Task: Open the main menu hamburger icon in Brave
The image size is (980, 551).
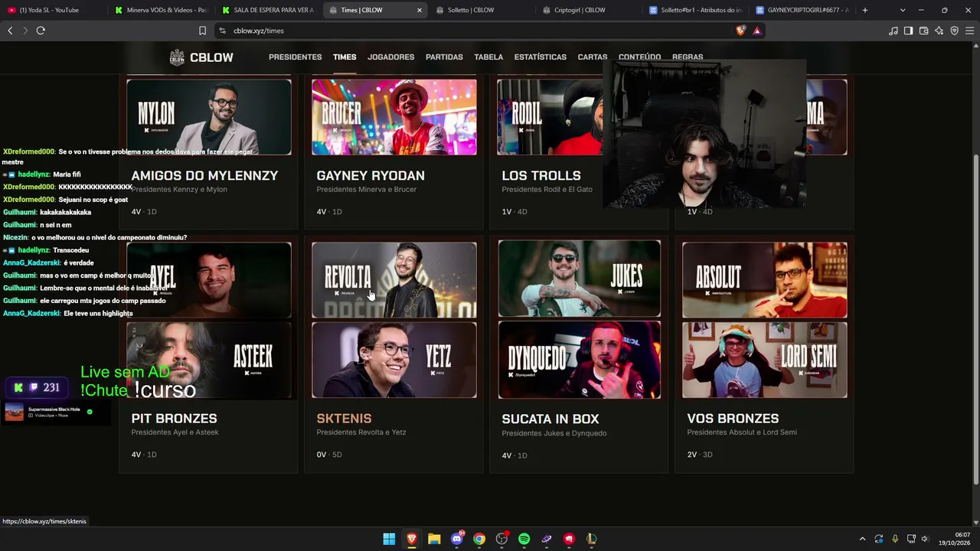Action: (969, 31)
